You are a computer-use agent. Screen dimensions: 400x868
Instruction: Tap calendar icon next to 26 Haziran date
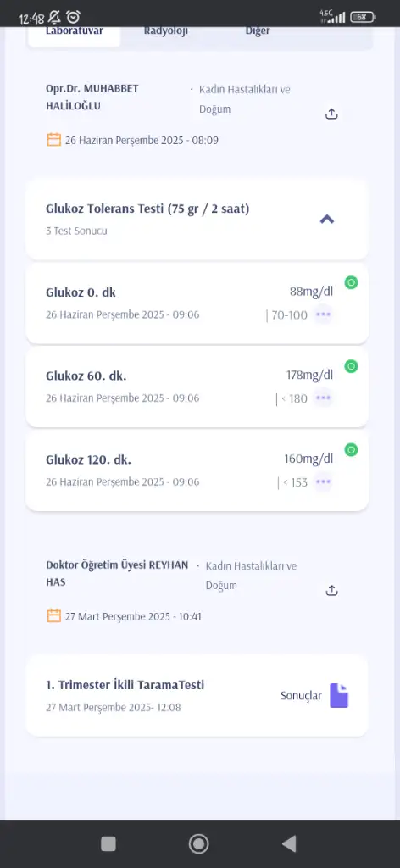(53, 140)
